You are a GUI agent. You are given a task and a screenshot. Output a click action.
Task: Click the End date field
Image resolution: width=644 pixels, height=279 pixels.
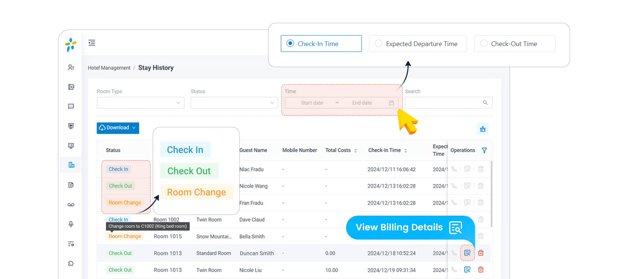tap(362, 103)
